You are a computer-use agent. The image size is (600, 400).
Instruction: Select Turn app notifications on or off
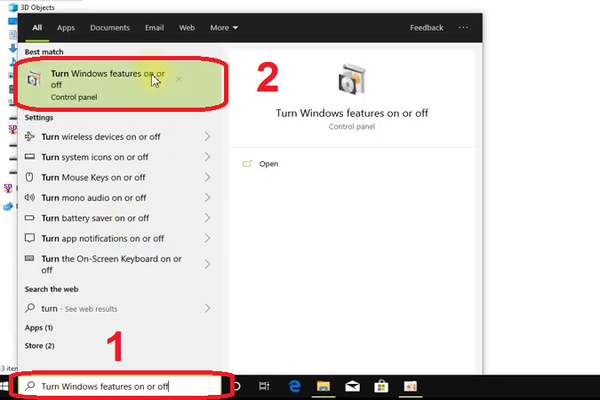click(x=103, y=238)
